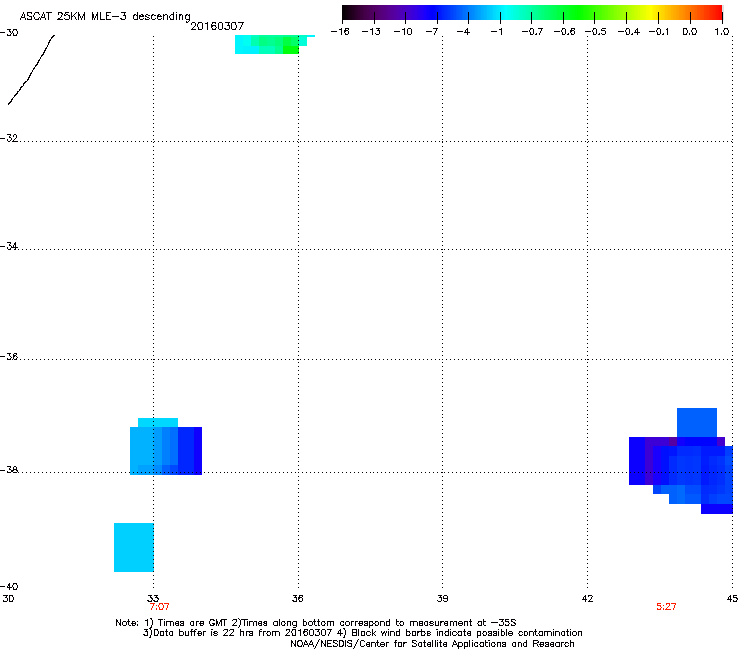Click the 45 longitude axis label

(732, 598)
